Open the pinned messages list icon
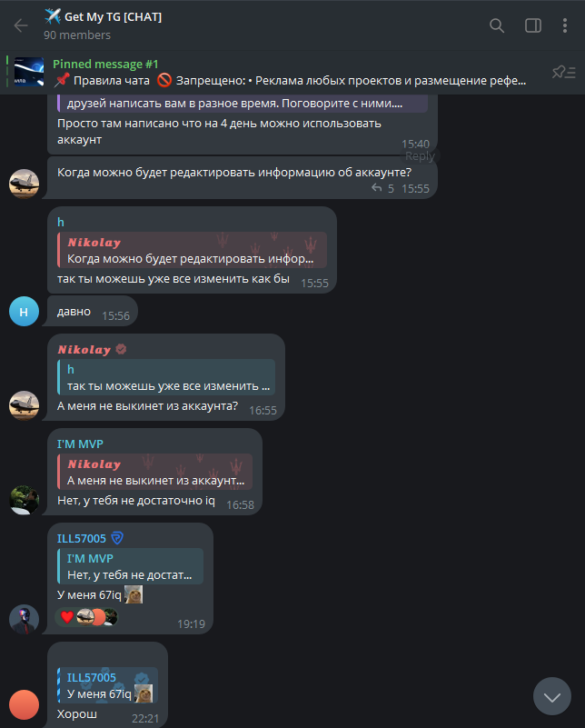The height and width of the screenshot is (728, 585). pyautogui.click(x=564, y=73)
